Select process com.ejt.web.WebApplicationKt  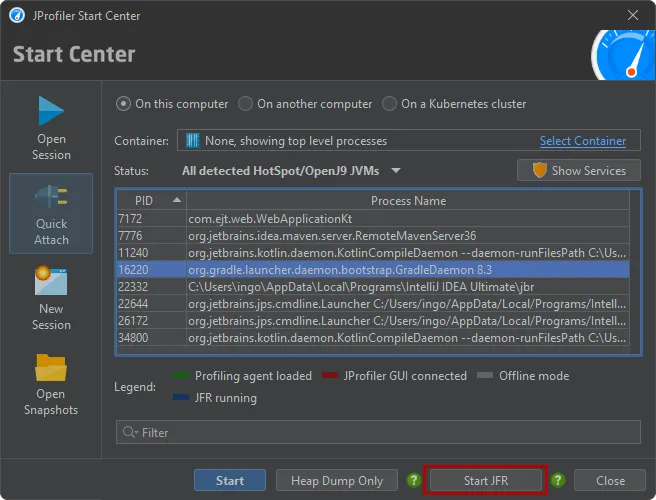tap(373, 218)
